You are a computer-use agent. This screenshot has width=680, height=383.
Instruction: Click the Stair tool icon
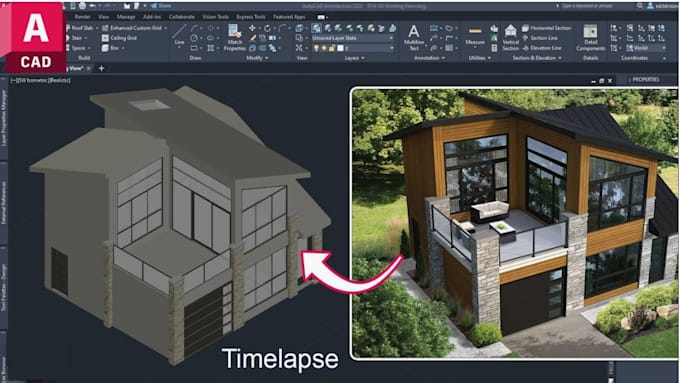(x=68, y=38)
